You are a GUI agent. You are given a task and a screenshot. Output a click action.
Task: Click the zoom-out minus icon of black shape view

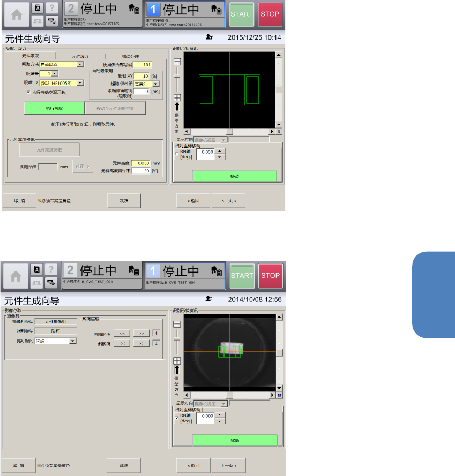pos(177,62)
